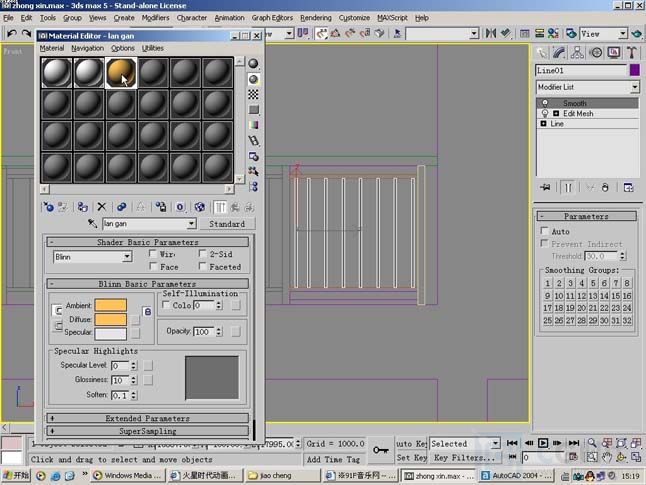Click Add Time Tag
This screenshot has width=646, height=485.
tap(333, 459)
